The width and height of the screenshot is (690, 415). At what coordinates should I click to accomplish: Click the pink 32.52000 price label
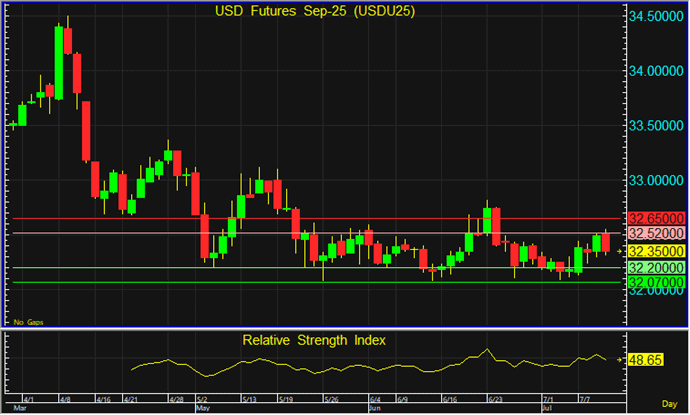click(x=653, y=234)
